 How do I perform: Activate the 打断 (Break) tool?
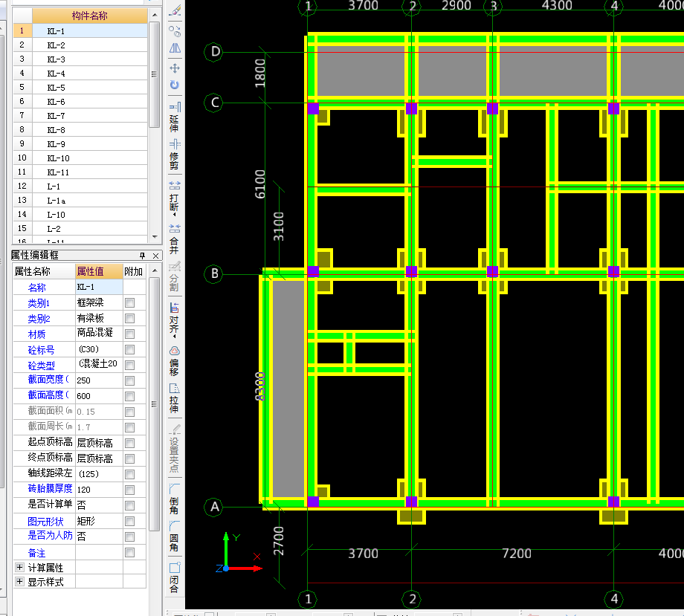175,196
